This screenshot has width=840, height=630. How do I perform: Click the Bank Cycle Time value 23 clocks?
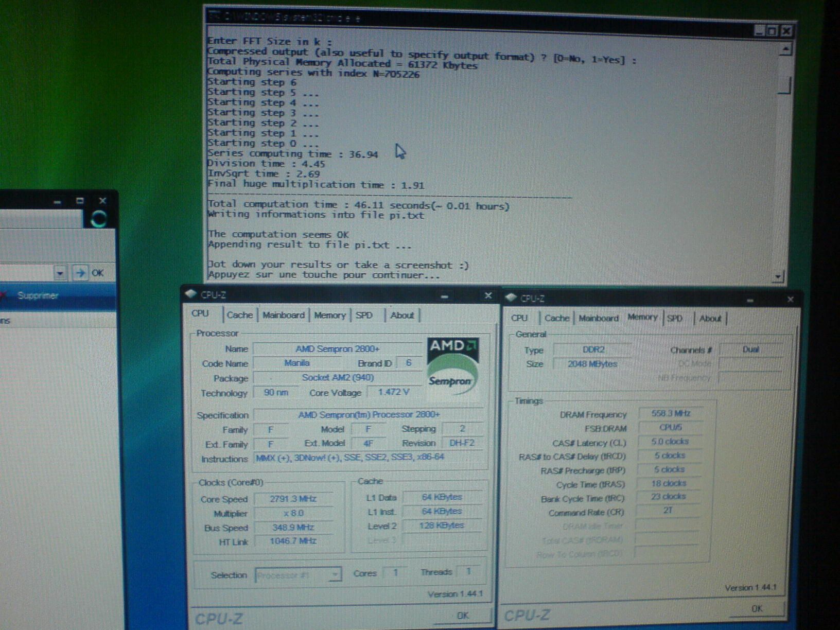(x=668, y=497)
